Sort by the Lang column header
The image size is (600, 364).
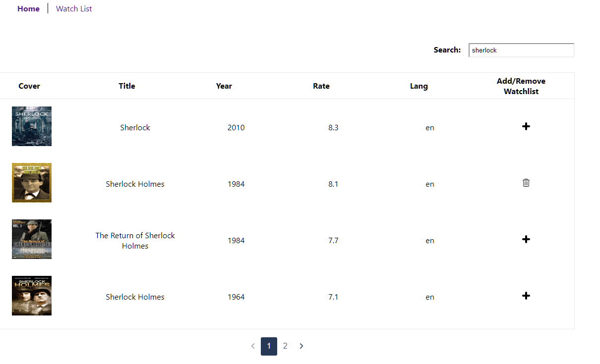(419, 86)
